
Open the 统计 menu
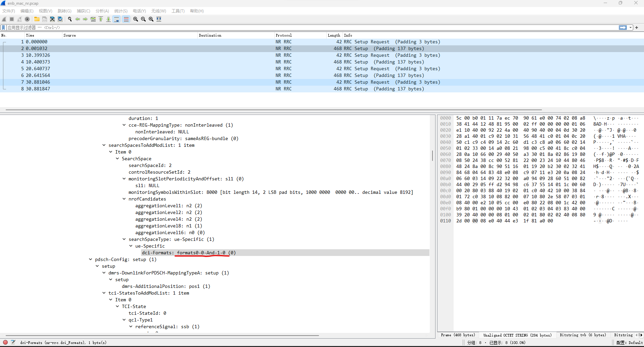pos(121,11)
